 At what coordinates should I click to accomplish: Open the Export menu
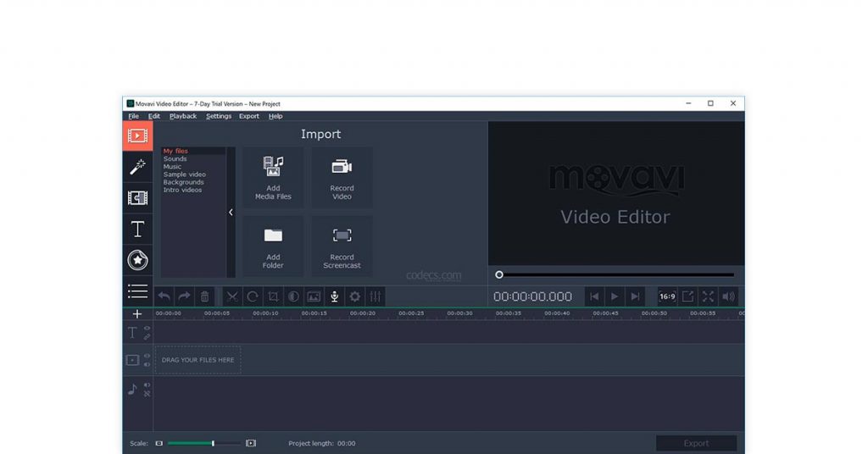coord(249,116)
